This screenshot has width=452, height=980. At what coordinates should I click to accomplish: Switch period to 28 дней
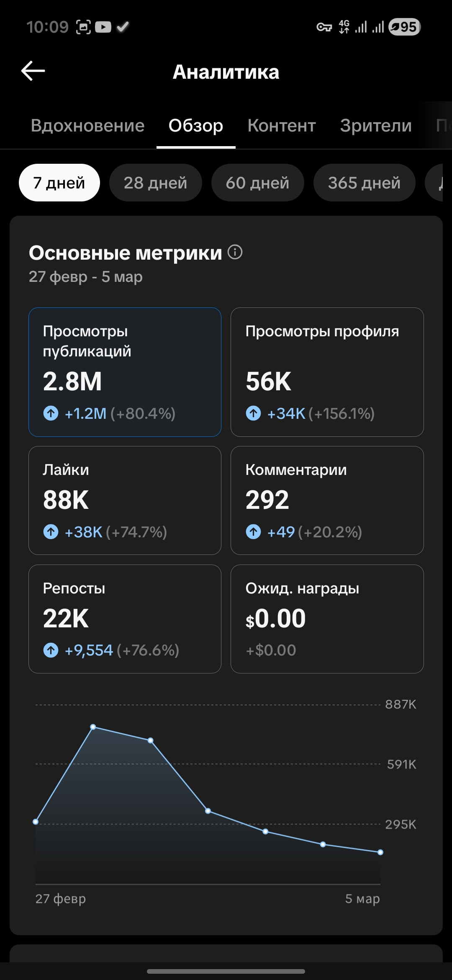(x=155, y=183)
